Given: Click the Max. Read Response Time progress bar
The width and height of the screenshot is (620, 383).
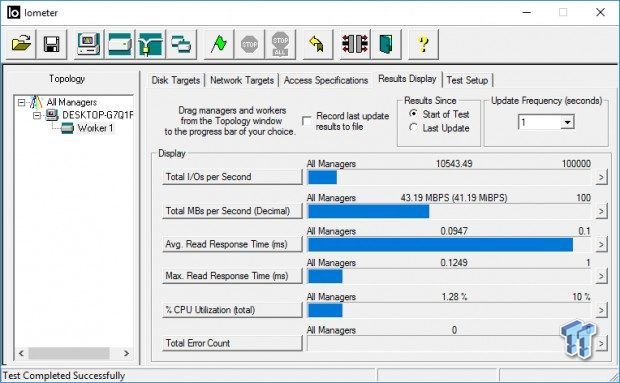Looking at the screenshot, I should (449, 276).
